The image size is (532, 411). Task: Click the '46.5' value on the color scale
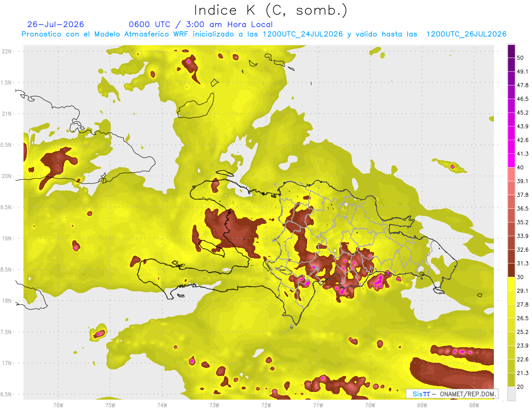(x=522, y=99)
